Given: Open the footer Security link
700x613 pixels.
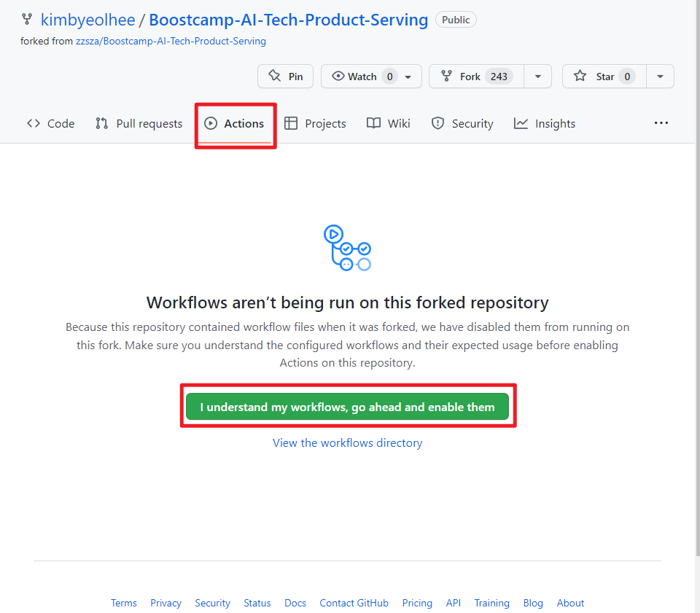Looking at the screenshot, I should point(212,603).
